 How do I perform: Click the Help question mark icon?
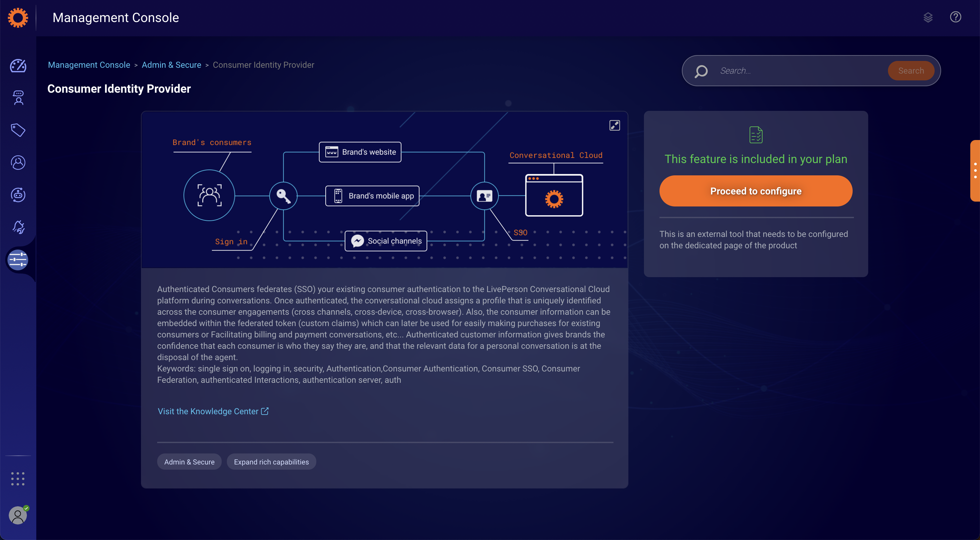[x=956, y=17]
